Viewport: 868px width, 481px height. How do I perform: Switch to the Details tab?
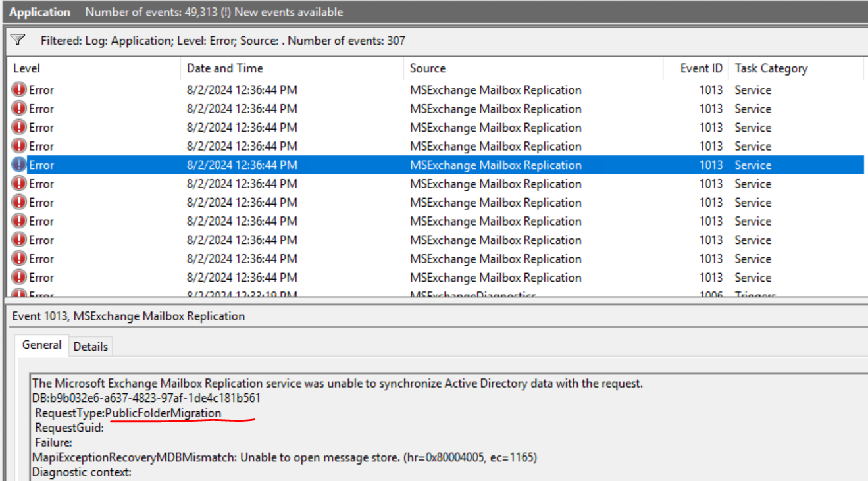[x=91, y=347]
